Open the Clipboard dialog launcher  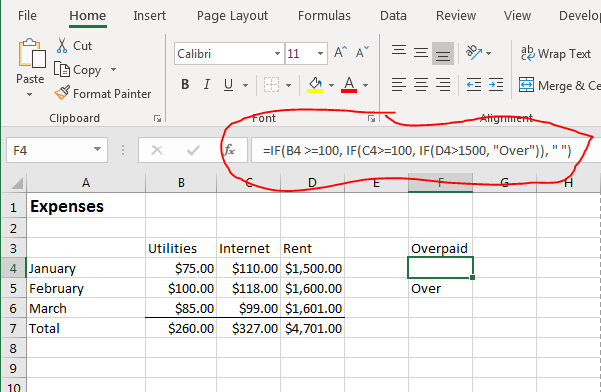[157, 119]
